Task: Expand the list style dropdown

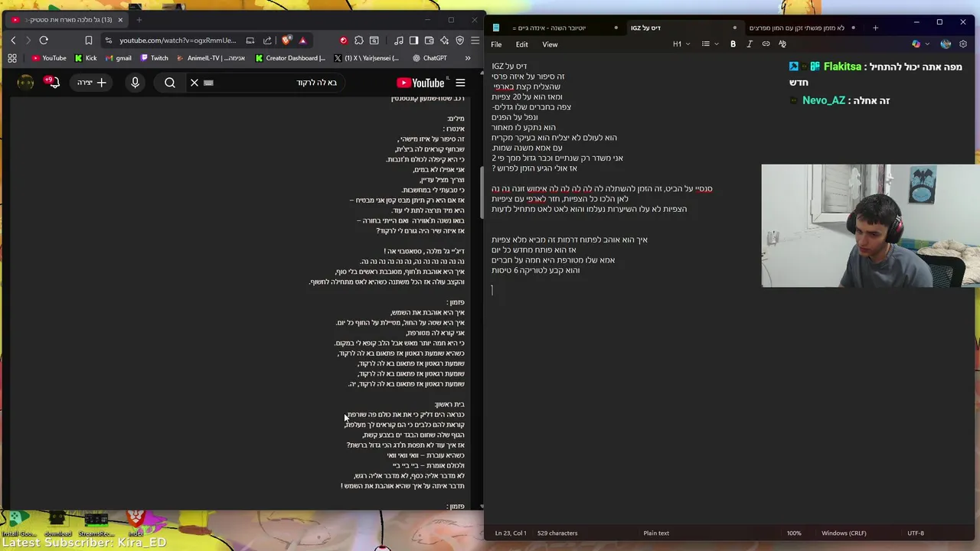Action: (710, 44)
